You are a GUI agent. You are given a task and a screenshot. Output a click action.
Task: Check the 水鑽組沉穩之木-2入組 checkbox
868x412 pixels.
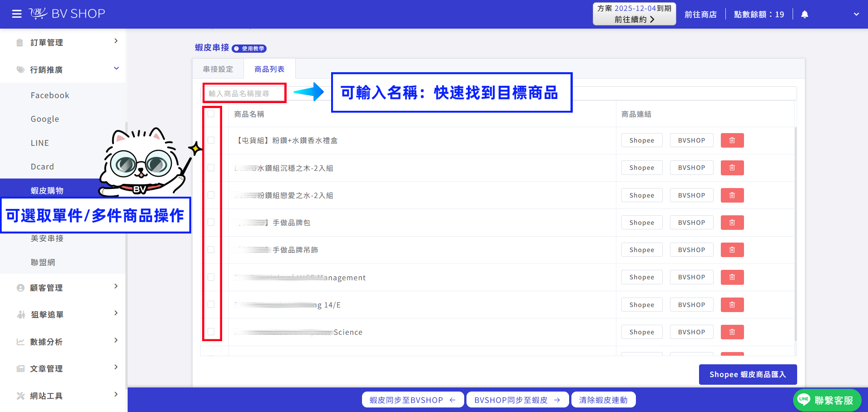click(211, 168)
